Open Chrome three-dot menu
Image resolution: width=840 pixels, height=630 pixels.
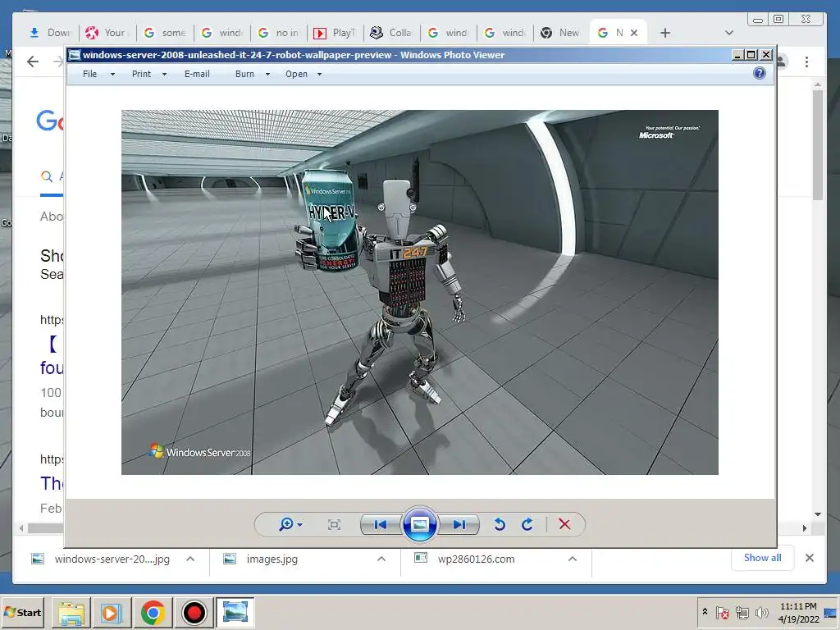coord(806,62)
